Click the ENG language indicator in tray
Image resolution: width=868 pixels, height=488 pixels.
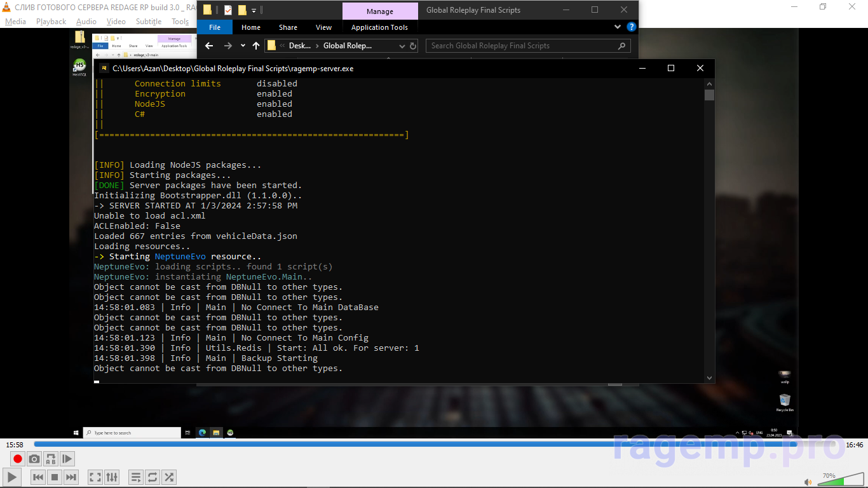coord(759,432)
